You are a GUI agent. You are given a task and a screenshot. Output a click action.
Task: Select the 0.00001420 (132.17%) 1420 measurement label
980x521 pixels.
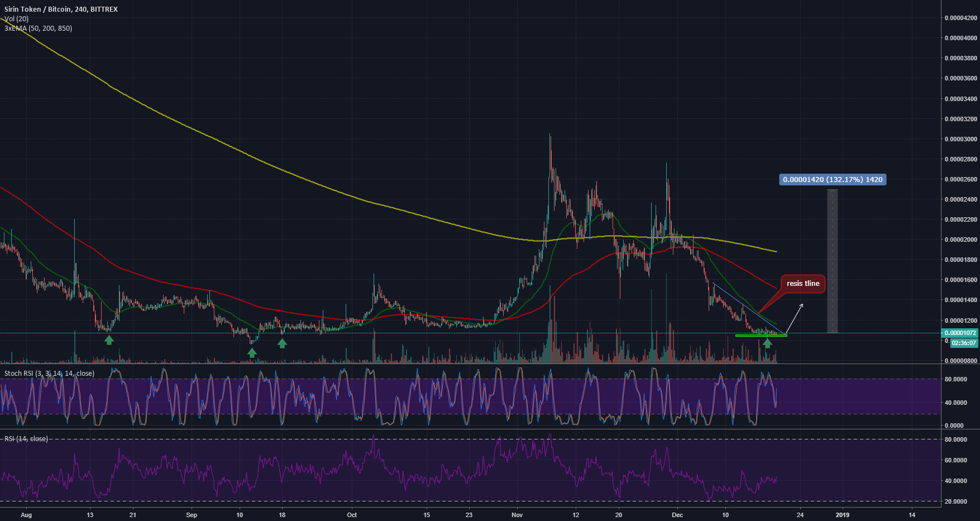[x=833, y=180]
